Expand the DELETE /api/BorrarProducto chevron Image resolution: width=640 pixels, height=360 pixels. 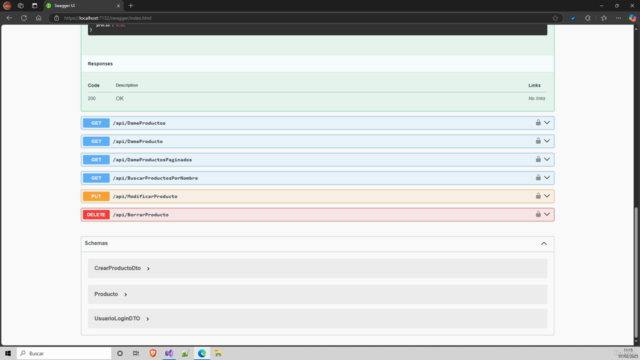[547, 214]
